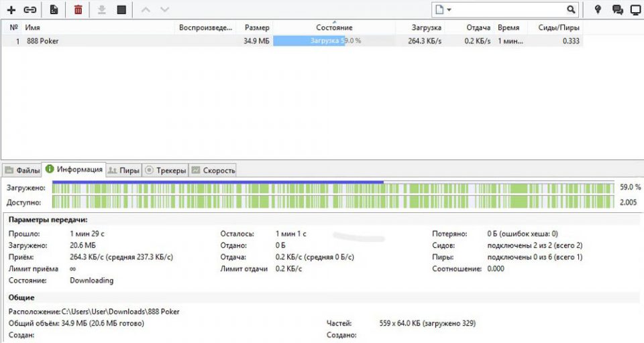Image resolution: width=644 pixels, height=343 pixels.
Task: Click the 0.2 КБ/s upload speed cell
Action: pyautogui.click(x=477, y=41)
